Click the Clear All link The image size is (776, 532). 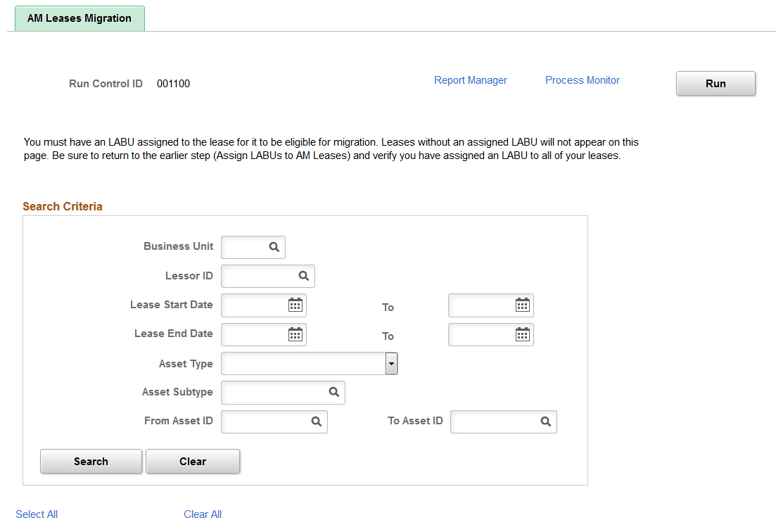click(202, 514)
